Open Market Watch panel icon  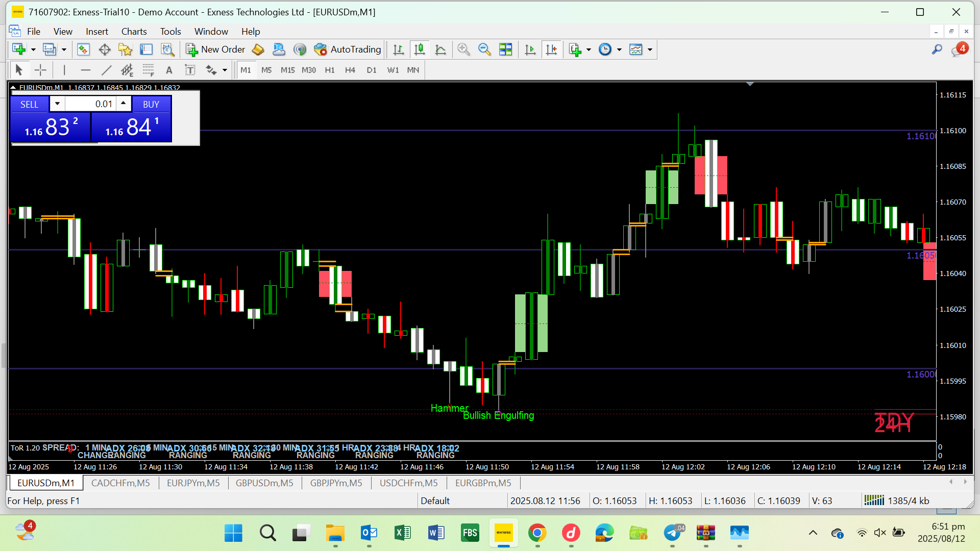(83, 49)
